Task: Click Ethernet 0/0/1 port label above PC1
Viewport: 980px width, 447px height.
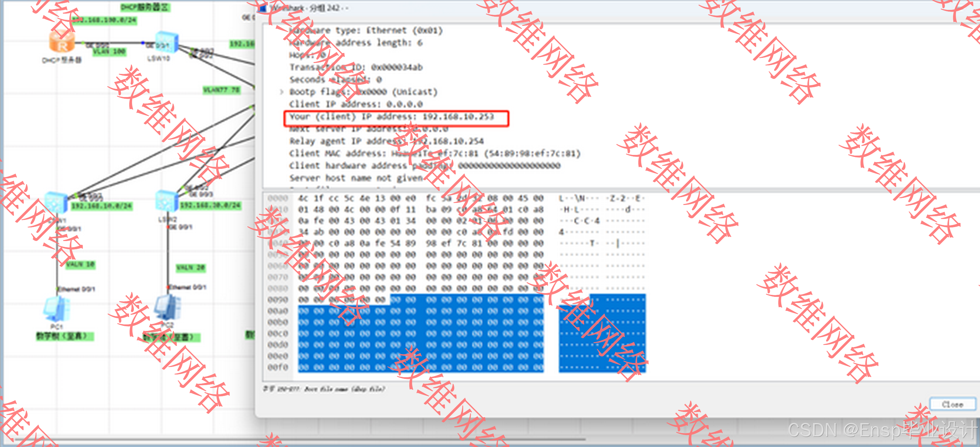Action: (x=77, y=289)
